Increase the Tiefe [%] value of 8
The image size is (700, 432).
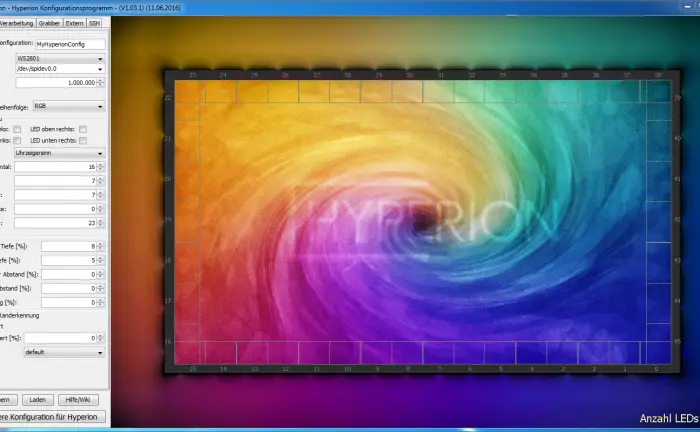101,244
